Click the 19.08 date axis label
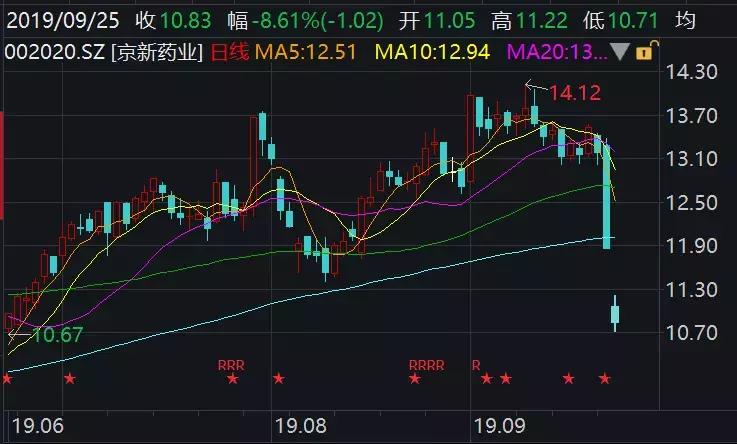The width and height of the screenshot is (737, 444). pos(300,426)
